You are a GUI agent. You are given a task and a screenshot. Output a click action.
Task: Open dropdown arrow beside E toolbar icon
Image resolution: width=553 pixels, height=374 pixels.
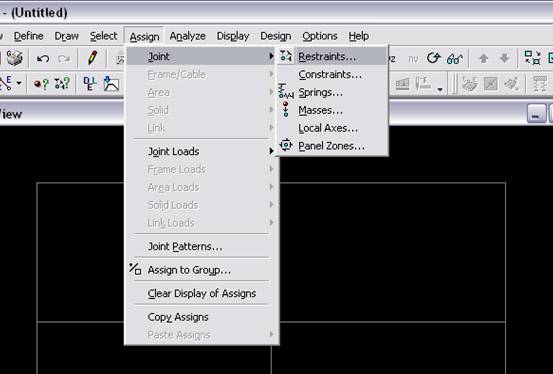click(x=19, y=84)
